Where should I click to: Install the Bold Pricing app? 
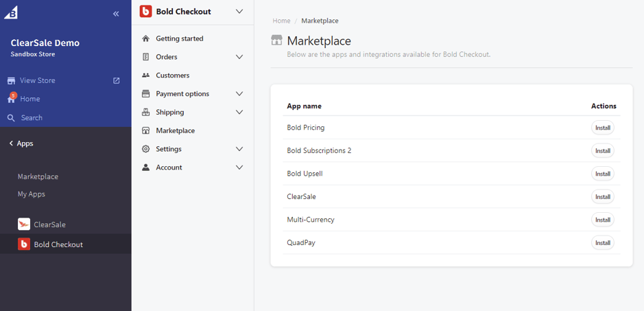click(x=603, y=128)
